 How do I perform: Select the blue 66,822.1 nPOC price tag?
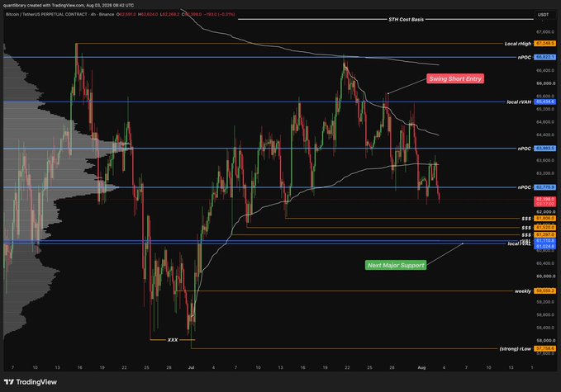(x=544, y=57)
